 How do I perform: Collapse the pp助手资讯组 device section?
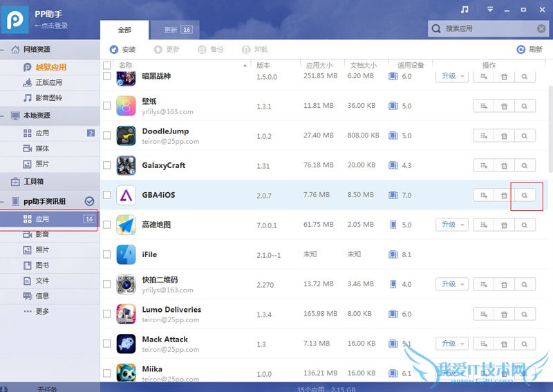coord(3,202)
